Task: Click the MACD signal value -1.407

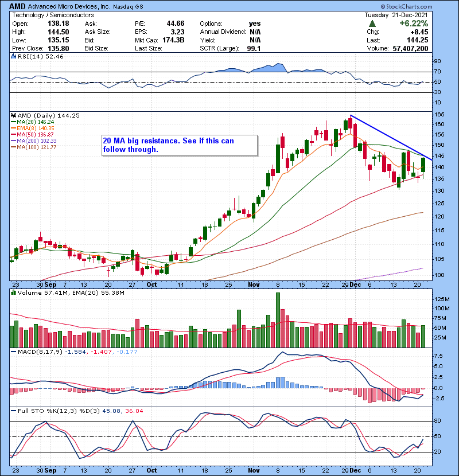Action: [101, 352]
